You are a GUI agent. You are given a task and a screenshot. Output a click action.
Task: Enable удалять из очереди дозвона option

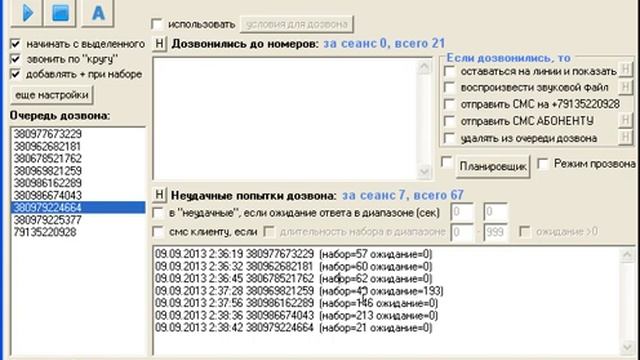tap(449, 138)
